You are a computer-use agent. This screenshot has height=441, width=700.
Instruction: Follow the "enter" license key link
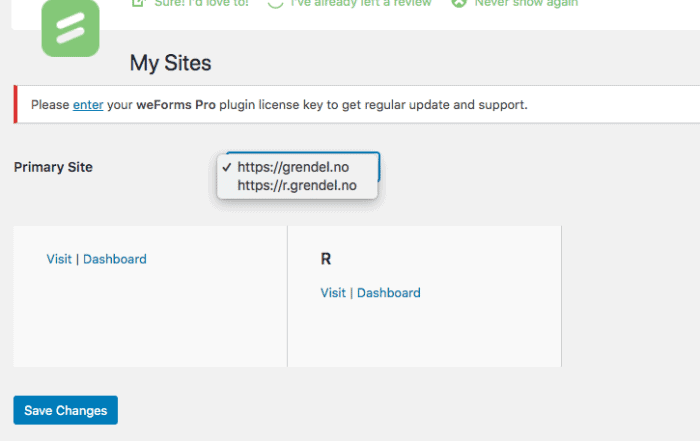click(x=88, y=105)
